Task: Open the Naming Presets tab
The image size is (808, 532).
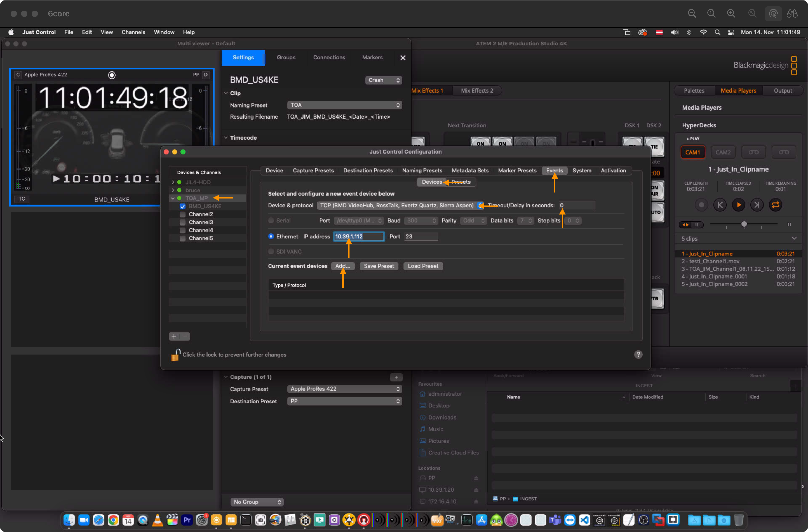Action: pos(422,171)
